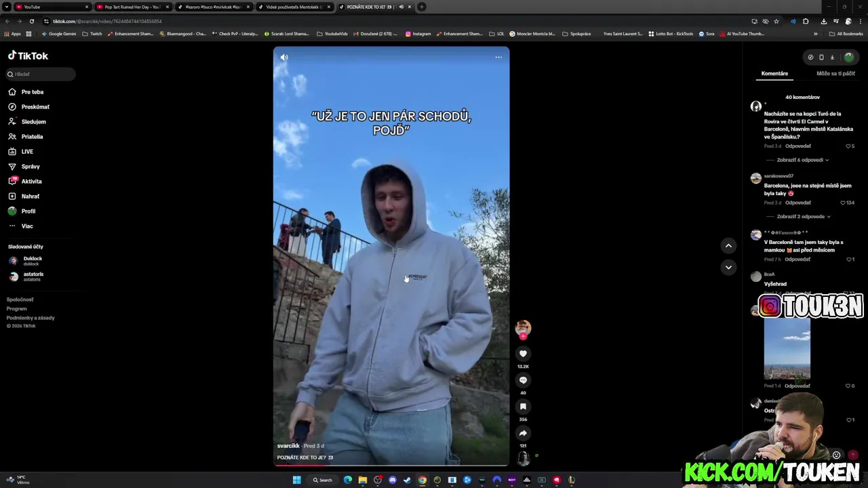Image resolution: width=868 pixels, height=488 pixels.
Task: Like the video with heart icon
Action: (x=523, y=354)
